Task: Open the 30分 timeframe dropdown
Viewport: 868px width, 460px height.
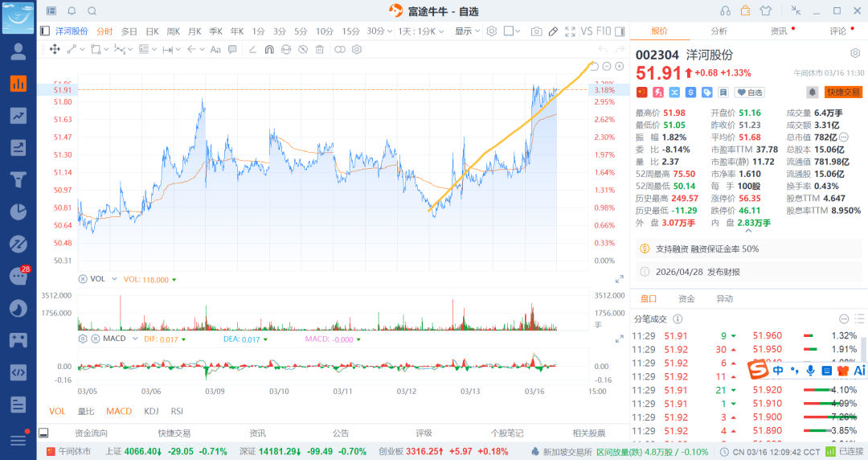Action: pyautogui.click(x=379, y=31)
